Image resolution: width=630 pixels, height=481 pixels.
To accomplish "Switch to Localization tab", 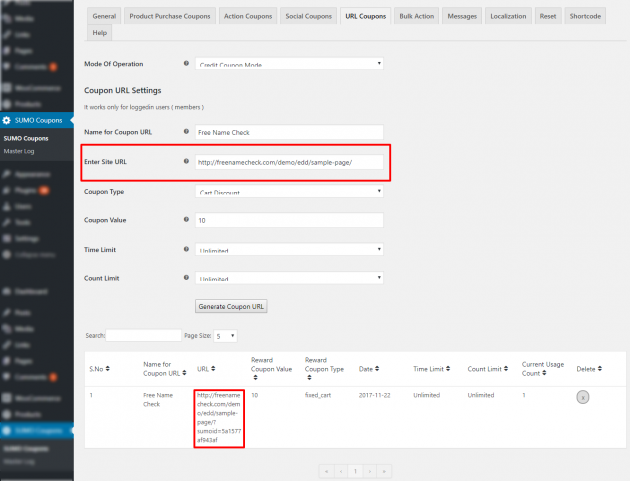I will [x=508, y=16].
